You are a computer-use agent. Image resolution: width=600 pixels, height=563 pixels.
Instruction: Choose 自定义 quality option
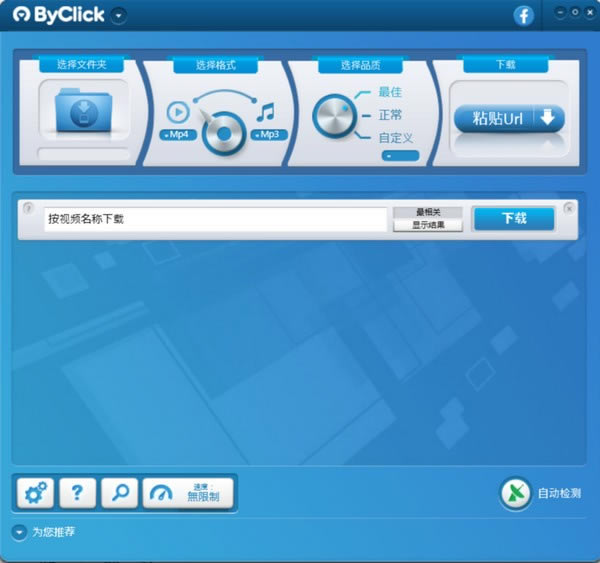coord(396,138)
